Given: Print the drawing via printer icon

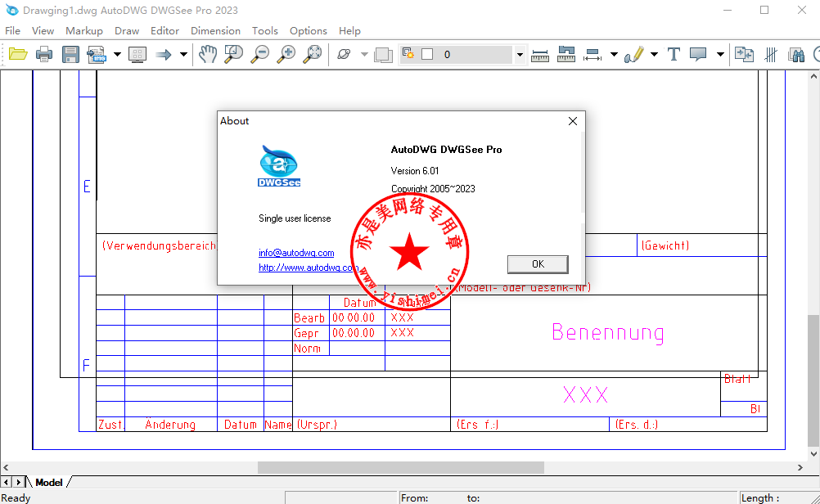Looking at the screenshot, I should 44,54.
